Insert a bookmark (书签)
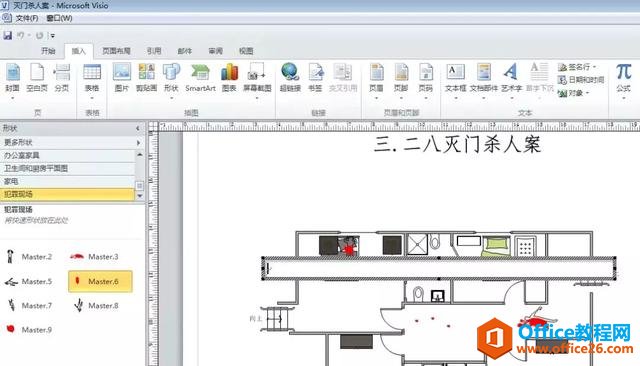Screen dimensions: 640x366 coord(315,78)
